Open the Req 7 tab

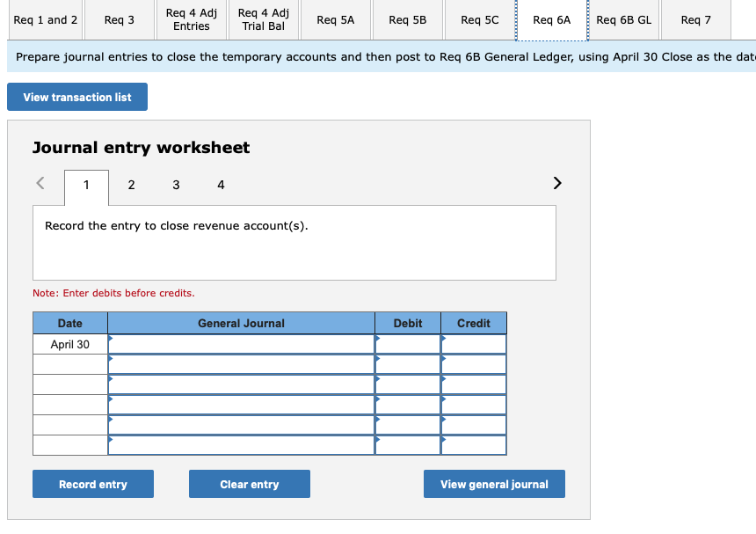pos(695,20)
